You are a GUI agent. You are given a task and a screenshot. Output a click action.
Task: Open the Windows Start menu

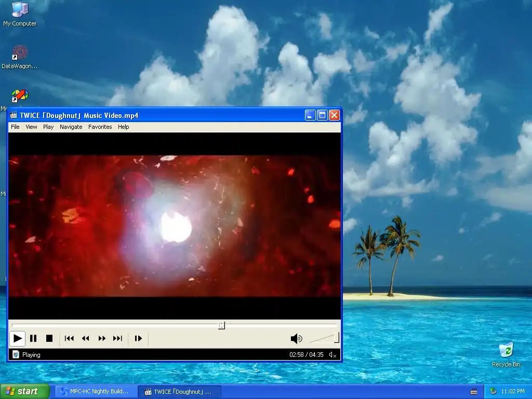pos(24,392)
